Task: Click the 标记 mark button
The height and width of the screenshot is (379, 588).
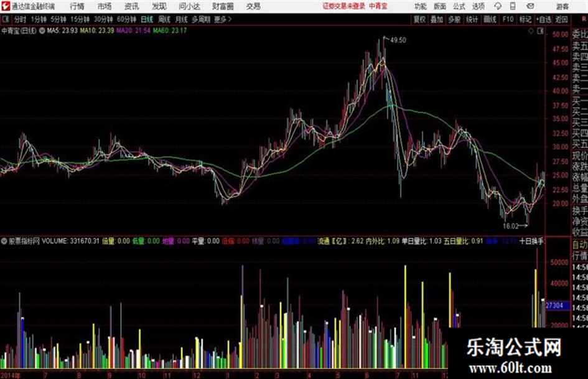Action: coord(525,19)
